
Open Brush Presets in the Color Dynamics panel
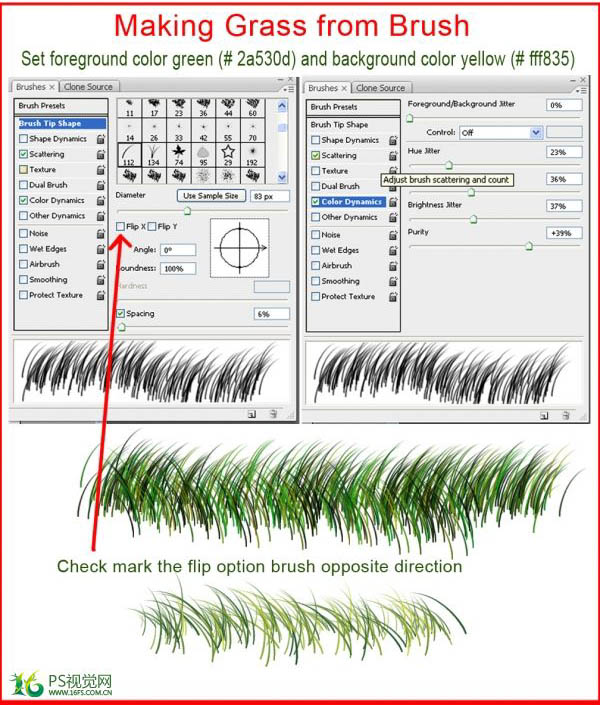(x=353, y=107)
